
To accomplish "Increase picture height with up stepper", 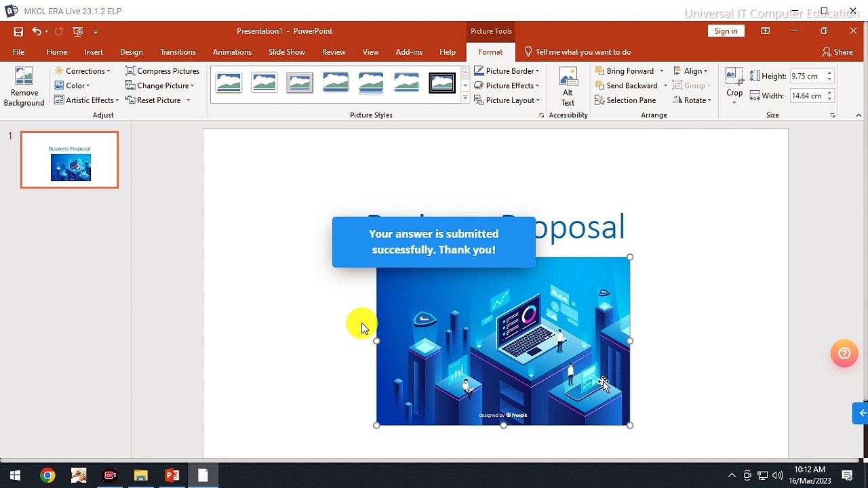I will 829,73.
